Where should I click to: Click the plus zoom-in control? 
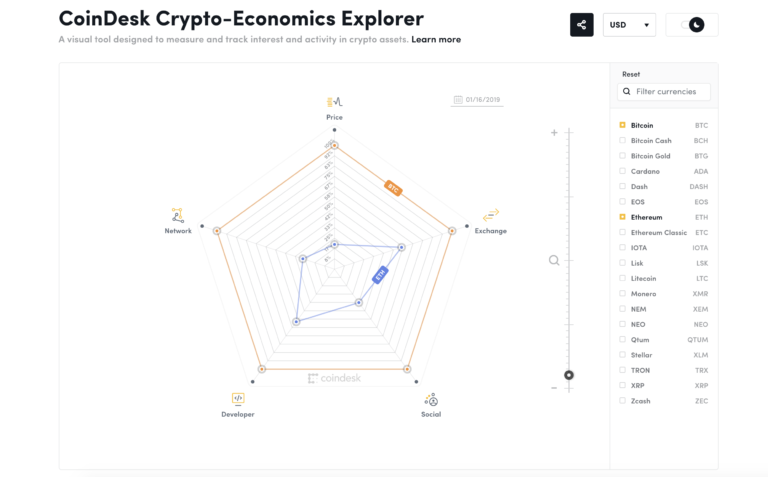[554, 133]
